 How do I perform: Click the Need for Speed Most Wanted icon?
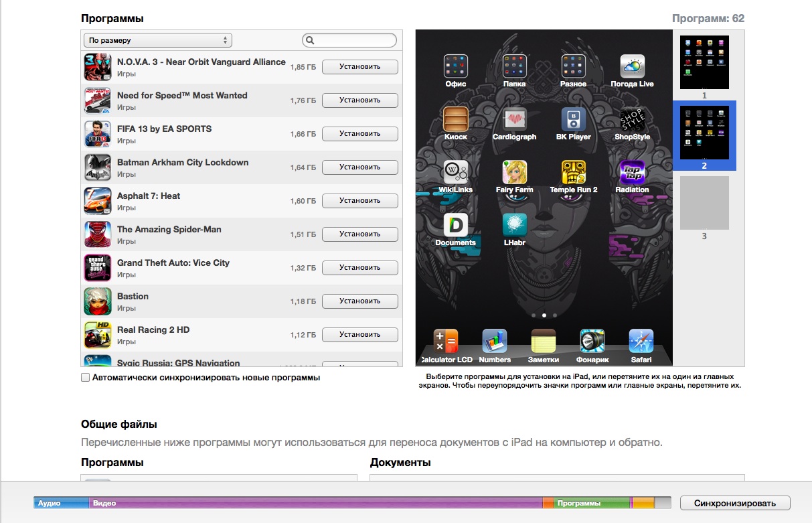(x=98, y=100)
